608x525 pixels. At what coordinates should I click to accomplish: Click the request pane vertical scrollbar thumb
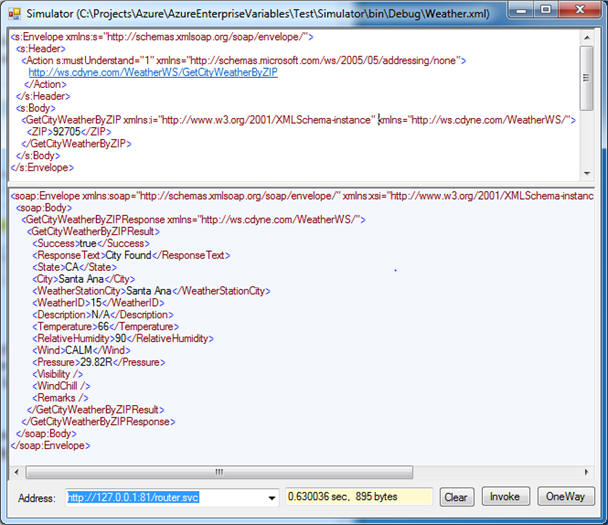point(587,78)
